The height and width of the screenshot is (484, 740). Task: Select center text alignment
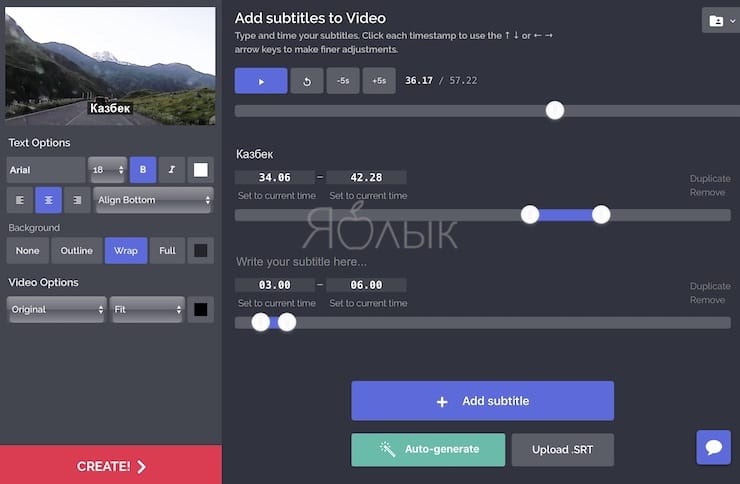pyautogui.click(x=49, y=200)
